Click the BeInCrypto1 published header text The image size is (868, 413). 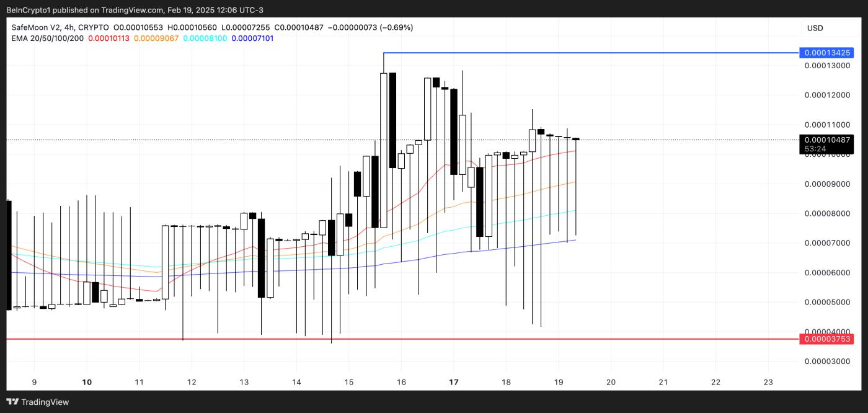click(x=136, y=10)
